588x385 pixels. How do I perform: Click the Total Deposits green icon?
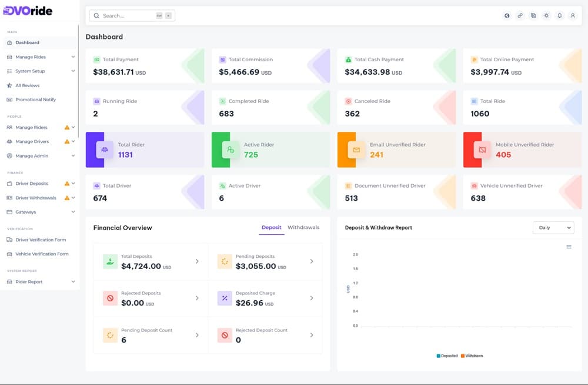111,262
